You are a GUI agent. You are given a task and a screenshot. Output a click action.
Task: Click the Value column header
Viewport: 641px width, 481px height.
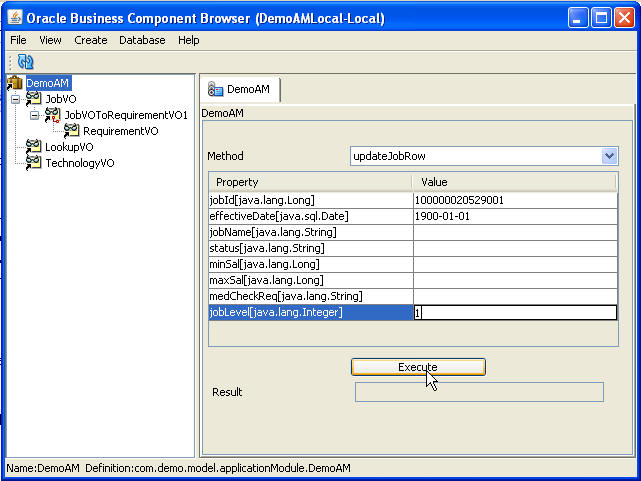[514, 182]
